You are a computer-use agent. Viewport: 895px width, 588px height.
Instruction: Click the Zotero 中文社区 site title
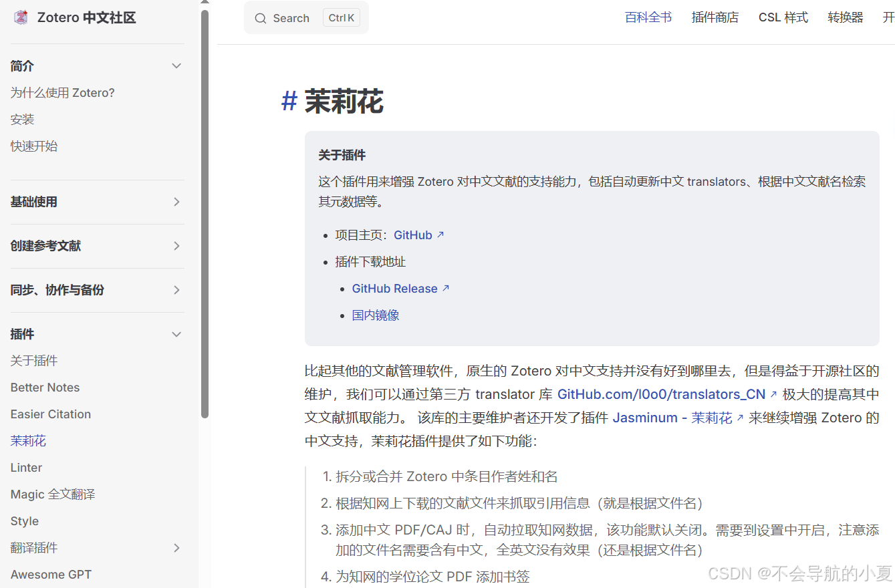point(87,18)
